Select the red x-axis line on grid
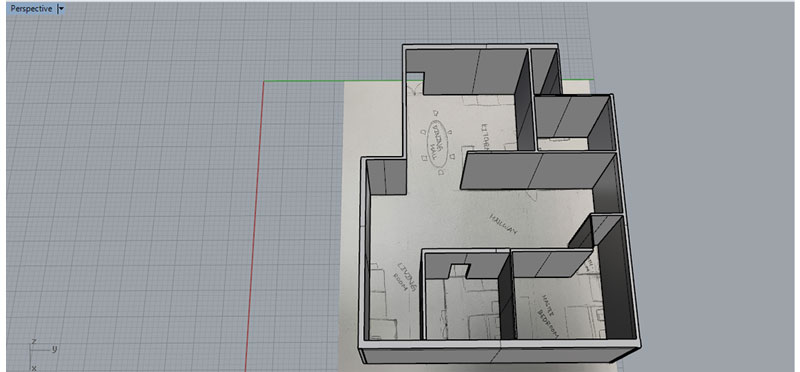Viewport: 800px width, 372px height. tap(254, 226)
